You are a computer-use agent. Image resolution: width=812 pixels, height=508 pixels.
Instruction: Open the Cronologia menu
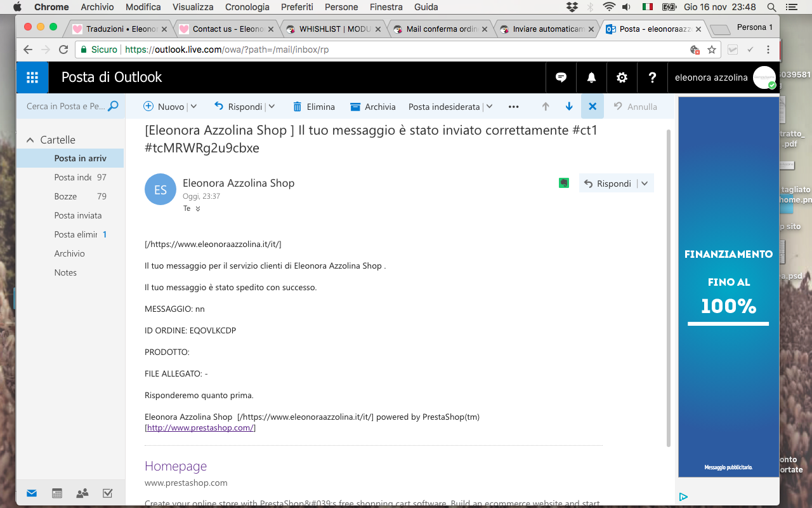click(247, 7)
